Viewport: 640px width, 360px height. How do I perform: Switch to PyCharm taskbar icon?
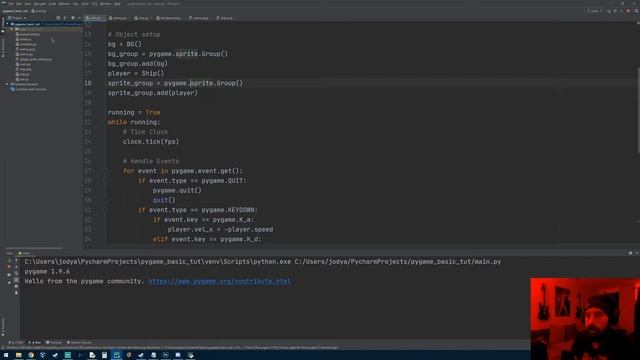(116, 355)
